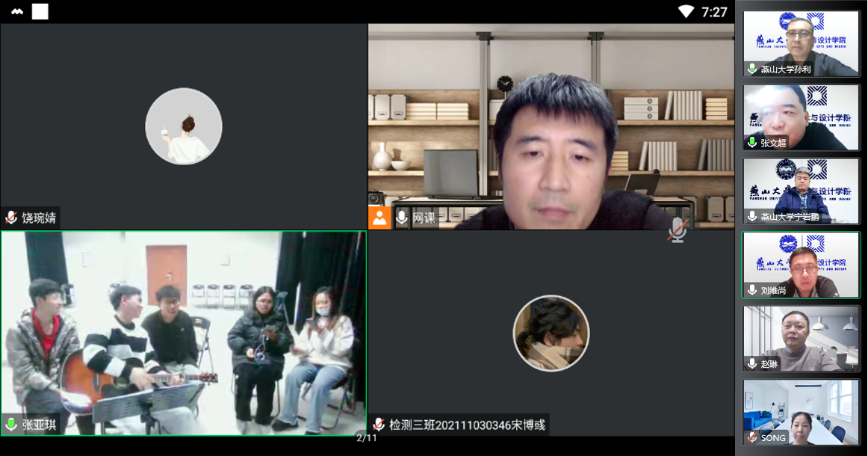This screenshot has height=456, width=868.
Task: Click the crossed-out microphone icon in 网课 video
Action: 678,230
